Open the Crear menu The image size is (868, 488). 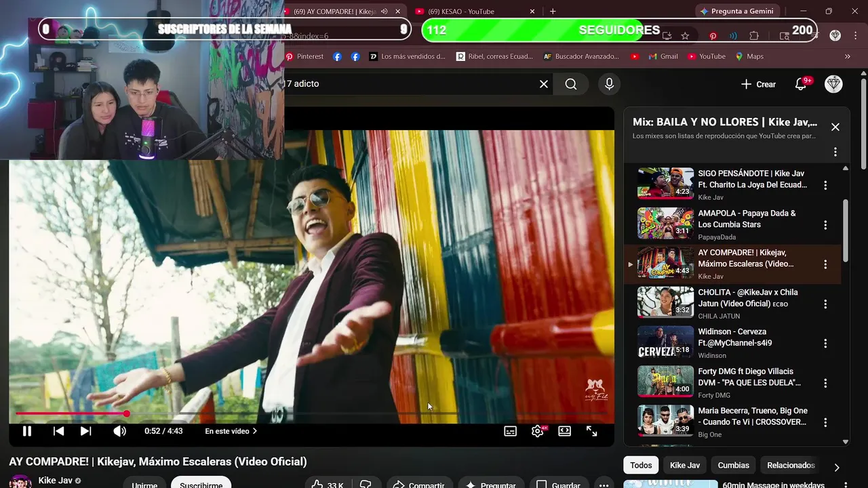[758, 84]
